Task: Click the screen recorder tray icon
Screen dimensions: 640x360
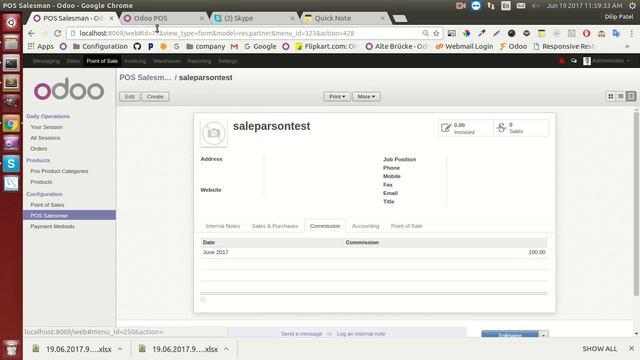Action: click(461, 5)
